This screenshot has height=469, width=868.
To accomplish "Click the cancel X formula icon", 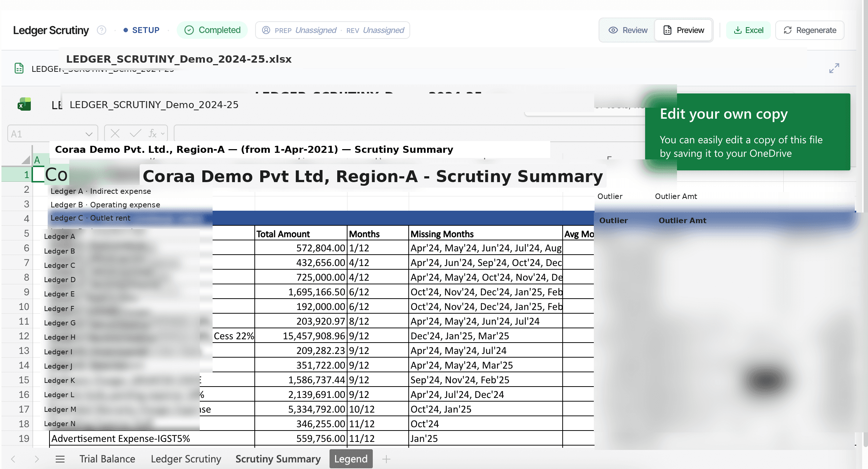I will tap(115, 134).
